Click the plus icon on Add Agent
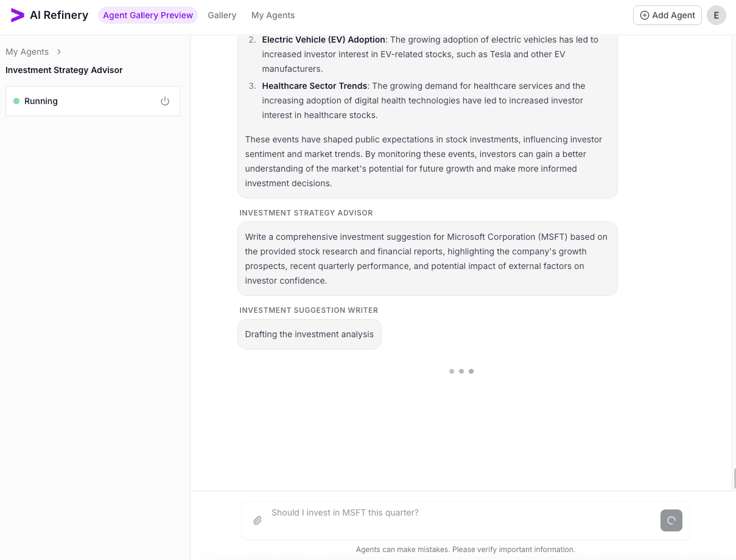The image size is (736, 560). tap(645, 15)
